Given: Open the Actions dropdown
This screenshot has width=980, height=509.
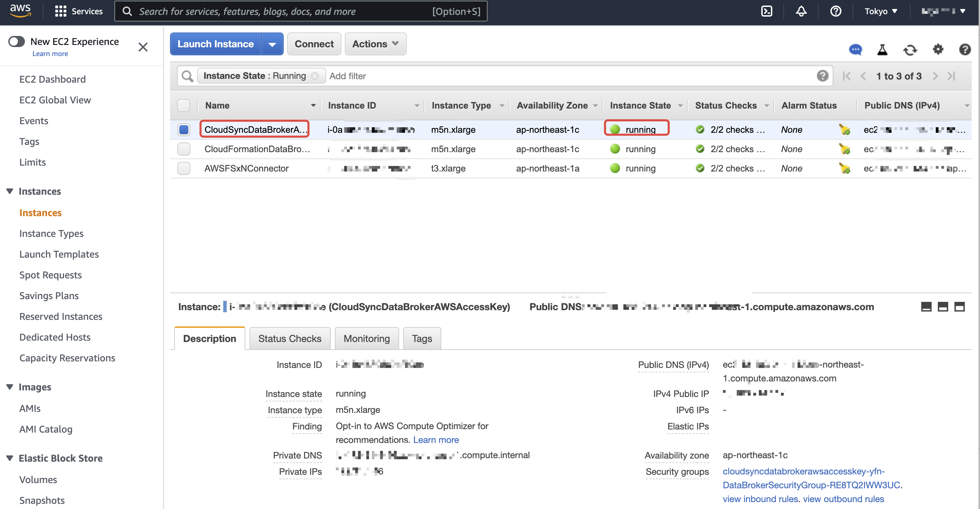Looking at the screenshot, I should click(375, 44).
